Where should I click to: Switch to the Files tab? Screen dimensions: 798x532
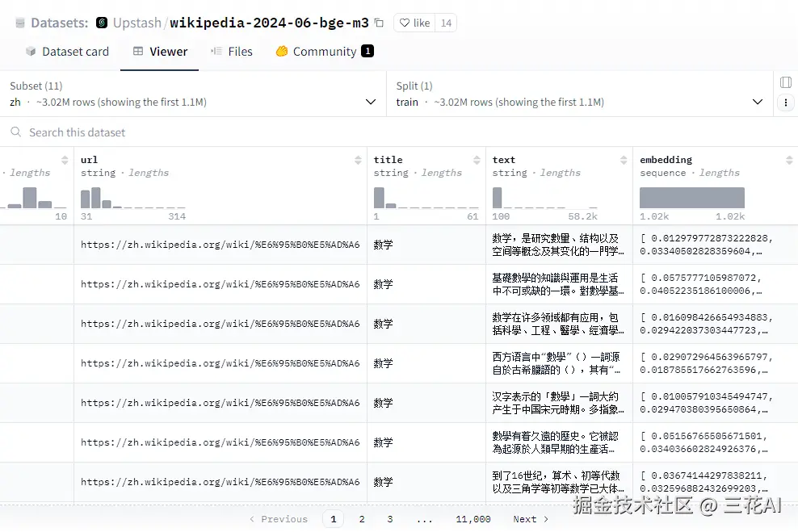(232, 52)
